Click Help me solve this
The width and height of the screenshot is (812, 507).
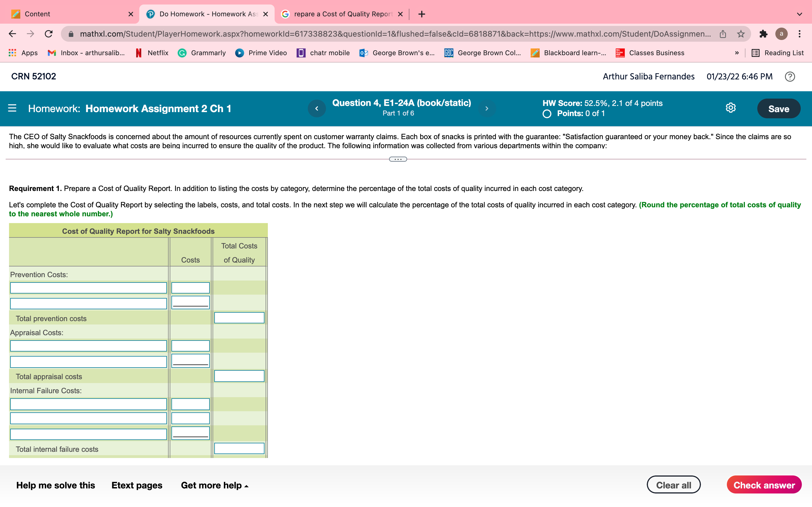tap(56, 485)
